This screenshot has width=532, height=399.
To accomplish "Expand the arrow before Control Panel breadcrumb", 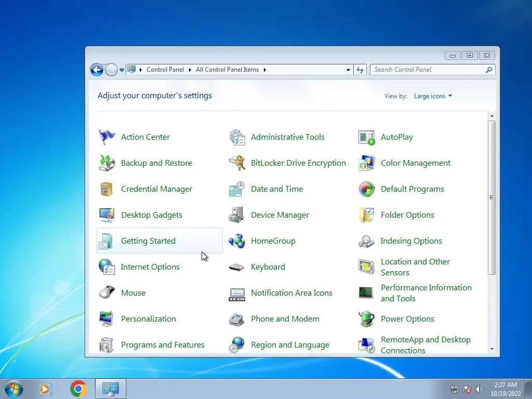I will [140, 70].
